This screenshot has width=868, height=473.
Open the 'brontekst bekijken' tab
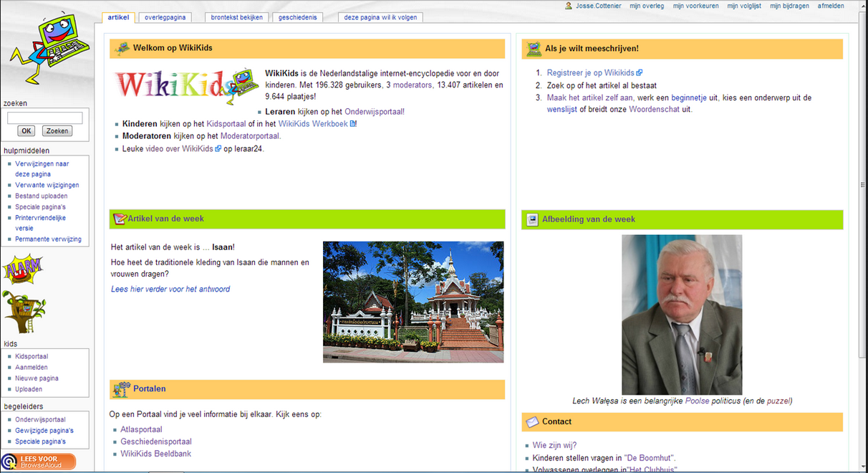237,17
